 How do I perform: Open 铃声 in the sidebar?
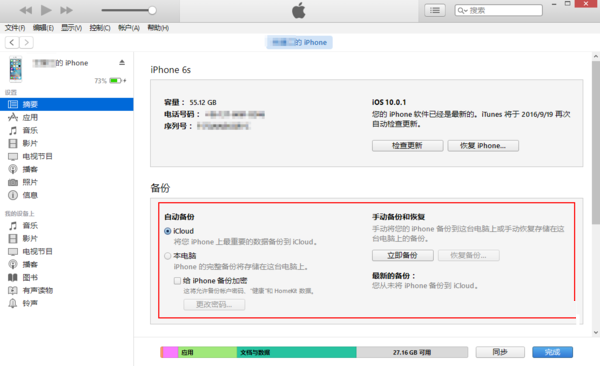click(67, 304)
